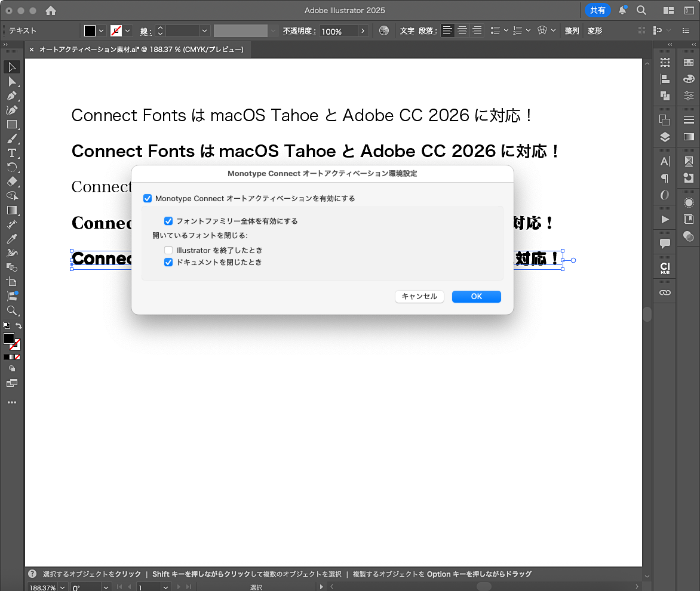Viewport: 700px width, 591px height.
Task: Open the Color palette panel icon
Action: [689, 79]
